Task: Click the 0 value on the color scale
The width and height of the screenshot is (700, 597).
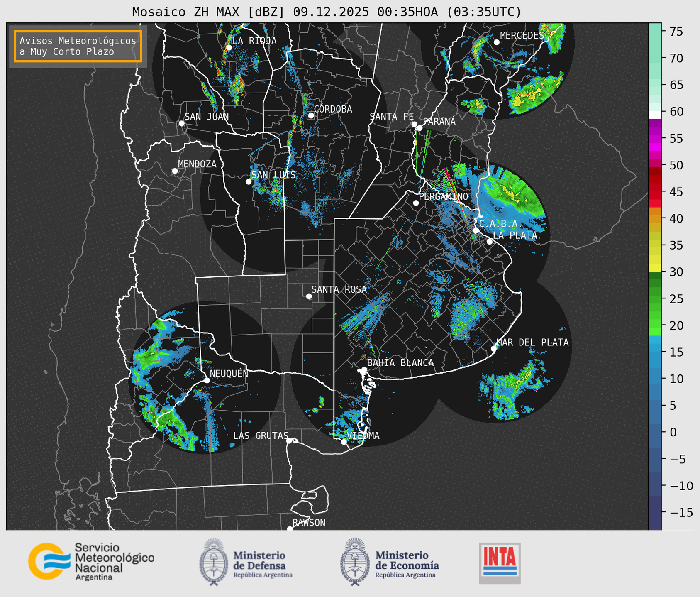Action: [673, 433]
